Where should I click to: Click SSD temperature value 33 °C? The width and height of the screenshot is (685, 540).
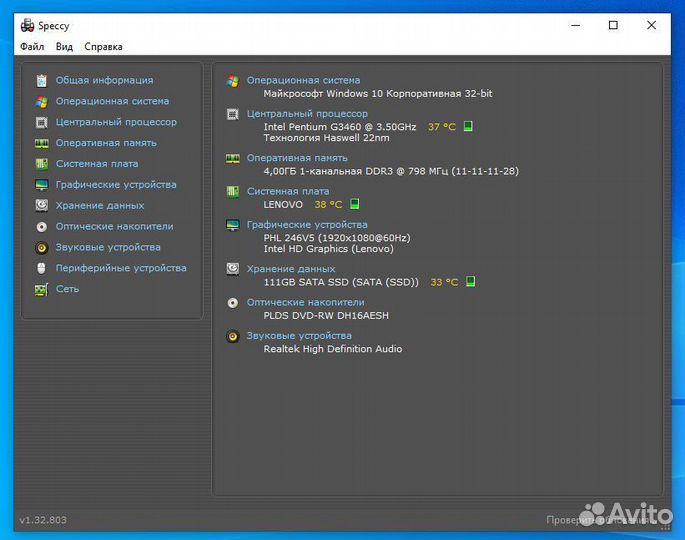pos(444,282)
